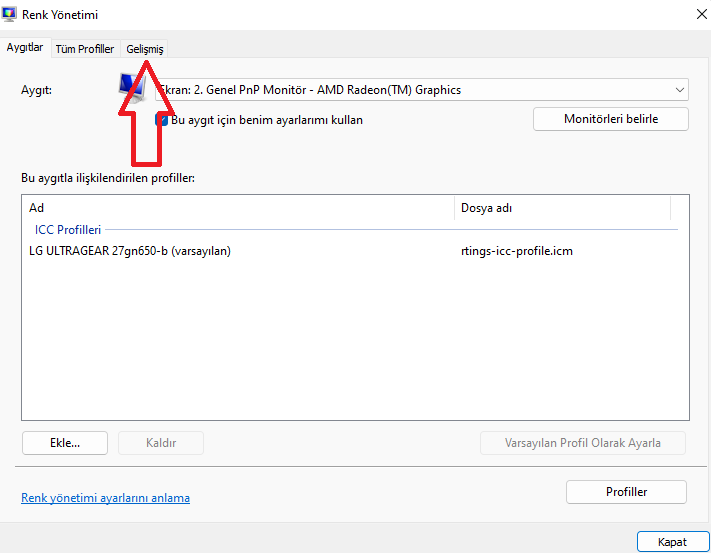Open the Profiller button menu
711x553 pixels.
626,492
